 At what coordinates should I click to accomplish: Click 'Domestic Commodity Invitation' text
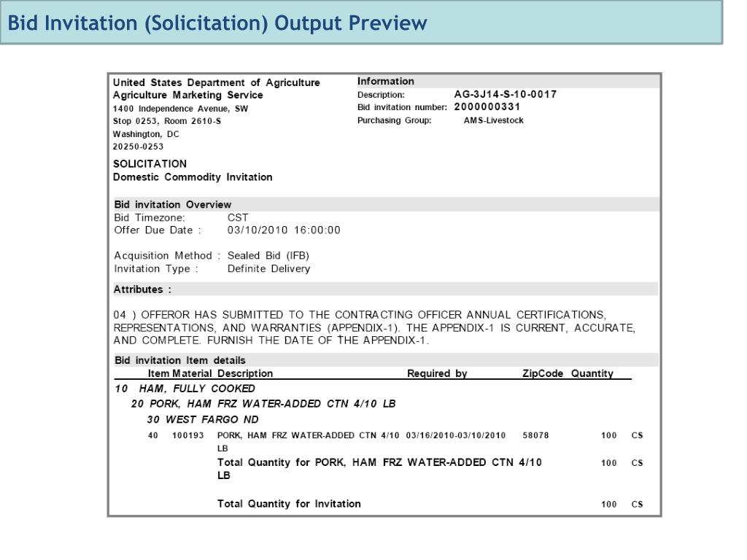[x=193, y=177]
